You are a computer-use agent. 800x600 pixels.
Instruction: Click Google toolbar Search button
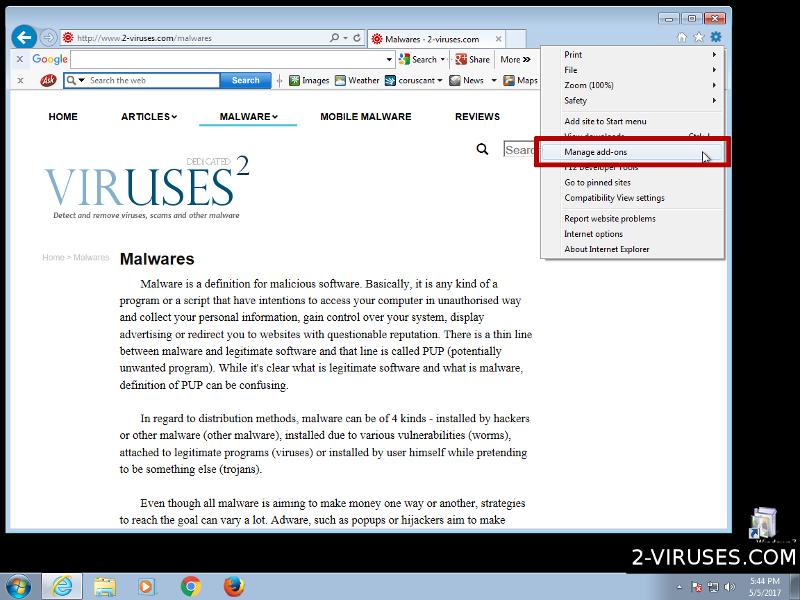click(418, 59)
